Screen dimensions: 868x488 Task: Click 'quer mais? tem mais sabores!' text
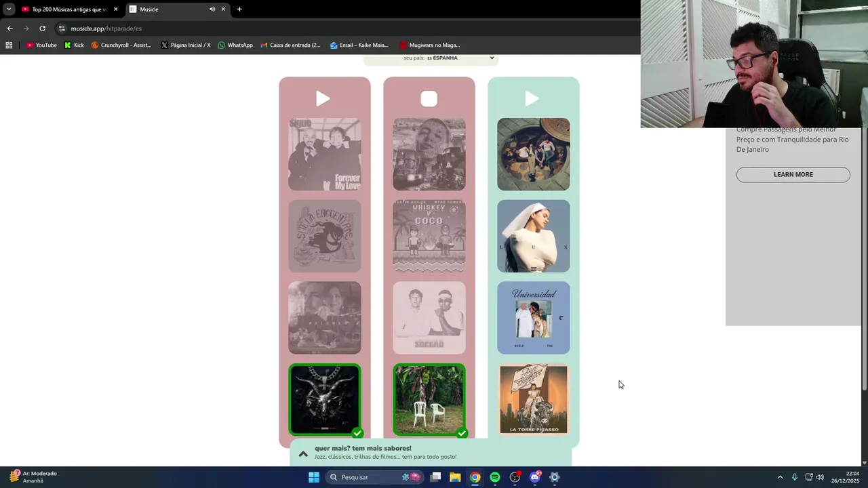pyautogui.click(x=363, y=448)
